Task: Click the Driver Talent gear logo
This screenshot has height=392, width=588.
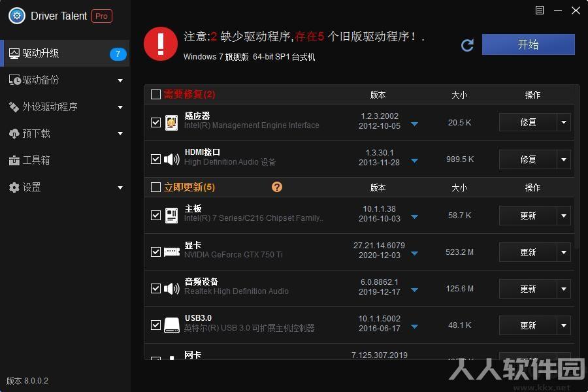Action: pyautogui.click(x=17, y=16)
